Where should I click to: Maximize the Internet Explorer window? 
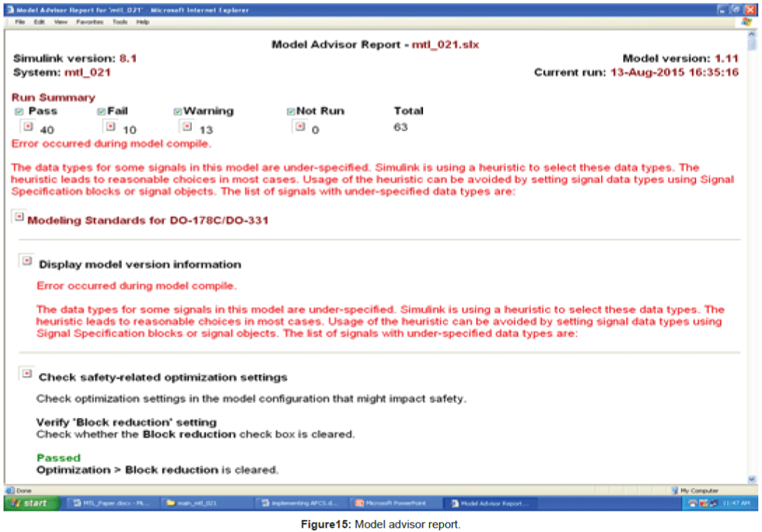(736, 10)
